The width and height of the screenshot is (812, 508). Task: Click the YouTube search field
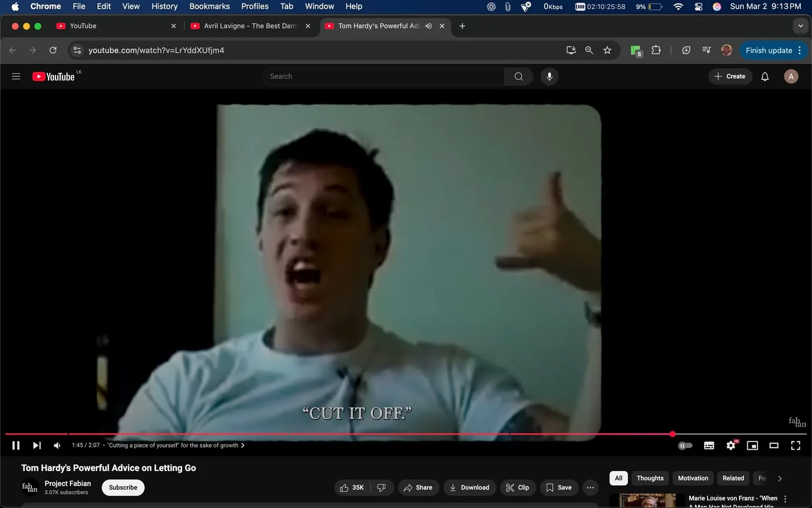pos(383,76)
